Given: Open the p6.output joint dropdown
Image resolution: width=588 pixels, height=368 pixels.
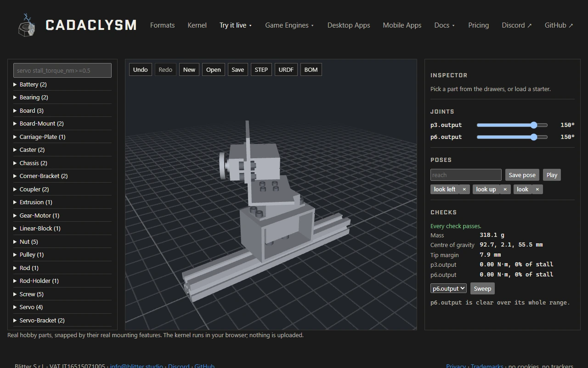Looking at the screenshot, I should click(x=448, y=288).
